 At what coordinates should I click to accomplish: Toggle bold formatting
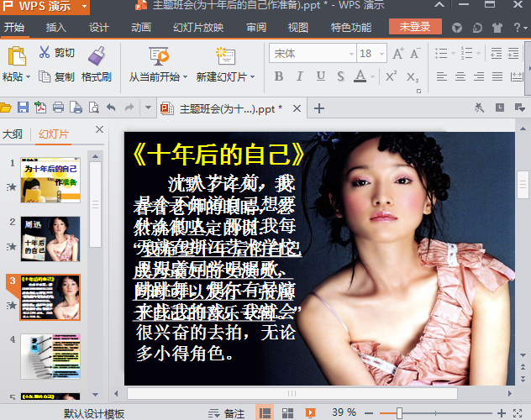279,76
